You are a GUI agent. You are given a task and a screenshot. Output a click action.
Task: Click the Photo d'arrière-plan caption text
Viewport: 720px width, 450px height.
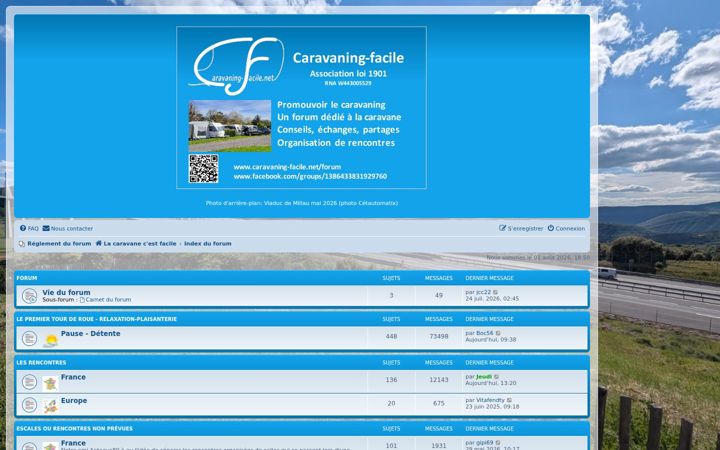click(x=302, y=203)
